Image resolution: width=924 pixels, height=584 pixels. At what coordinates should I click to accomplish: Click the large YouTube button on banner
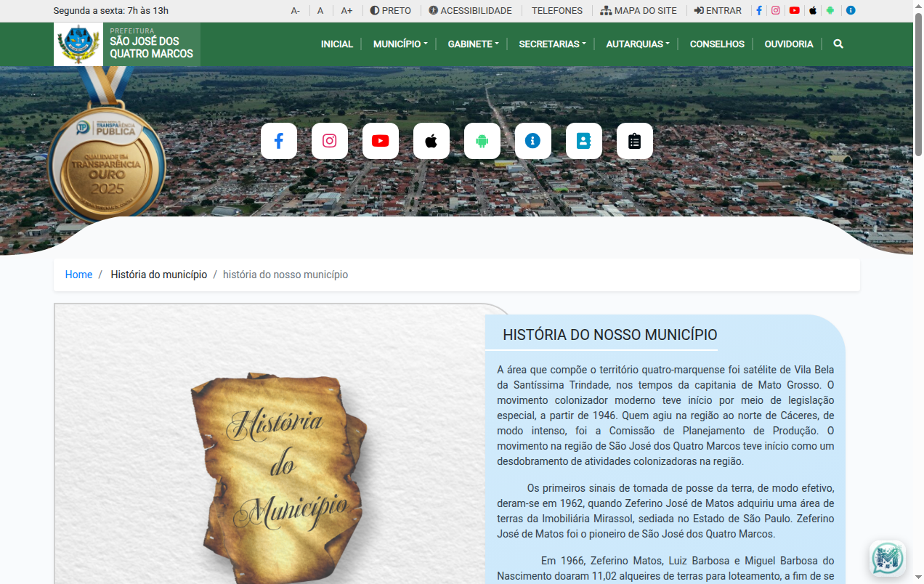[x=381, y=141]
